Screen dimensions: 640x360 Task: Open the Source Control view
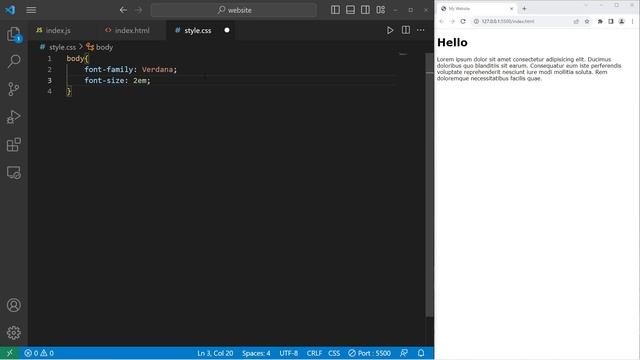pos(13,89)
